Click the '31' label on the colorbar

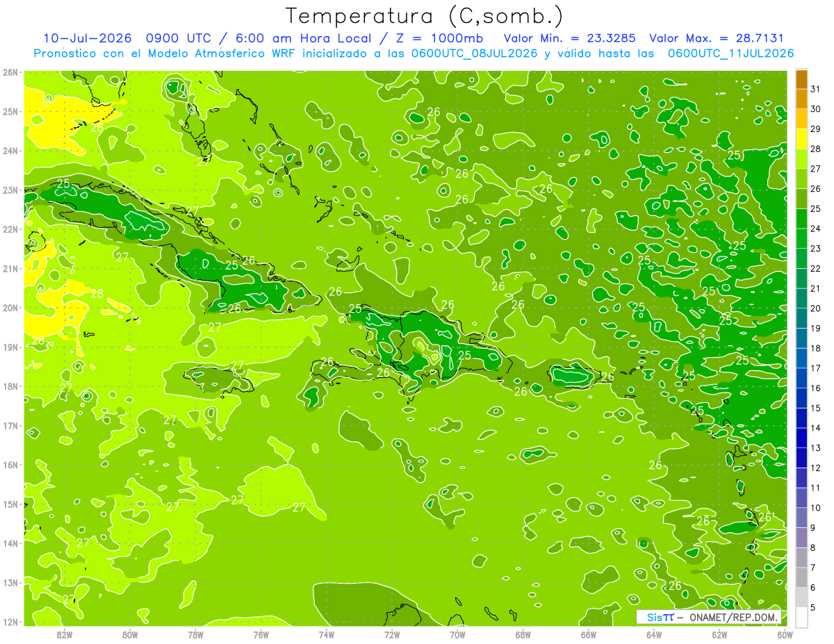815,89
